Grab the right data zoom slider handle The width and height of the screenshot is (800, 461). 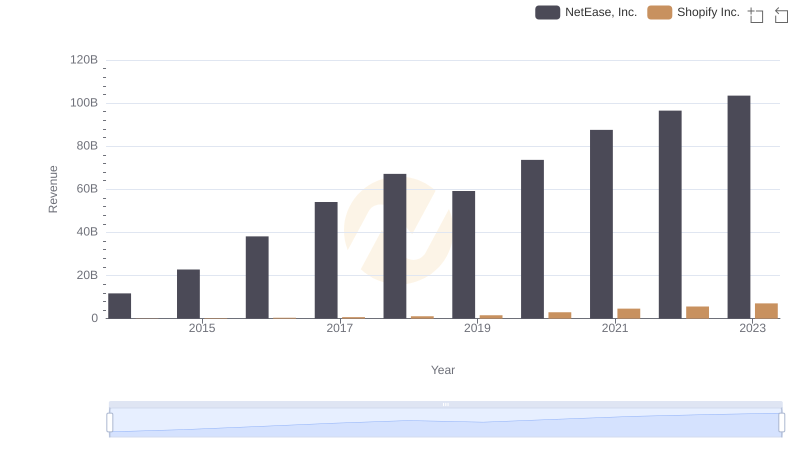tap(782, 423)
